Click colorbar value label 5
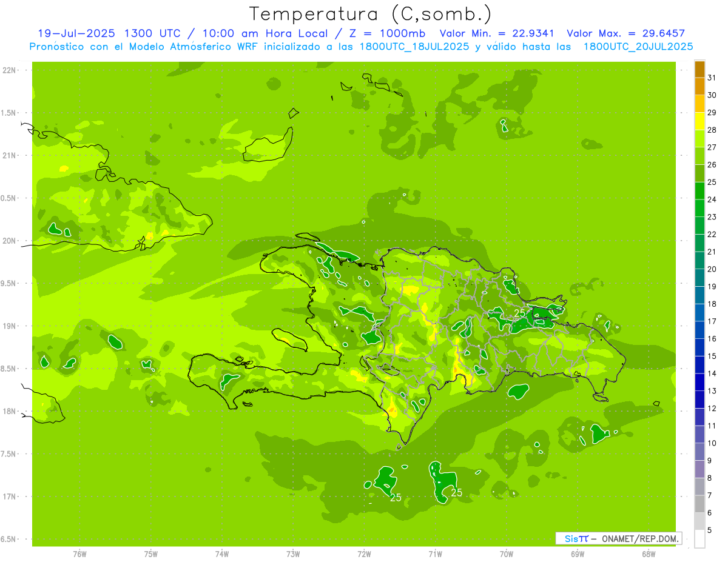This screenshot has height=562, width=728. pos(710,530)
